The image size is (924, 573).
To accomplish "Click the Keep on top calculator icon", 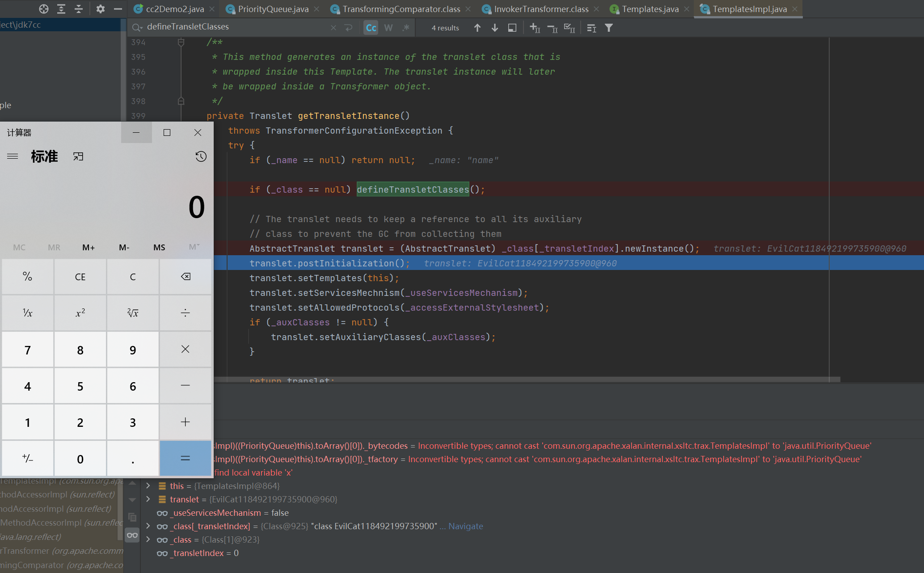I will [x=78, y=156].
